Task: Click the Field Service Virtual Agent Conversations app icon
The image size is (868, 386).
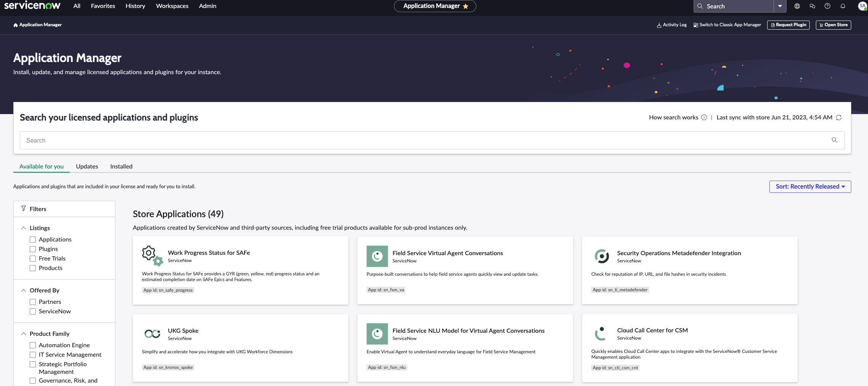Action: [377, 256]
